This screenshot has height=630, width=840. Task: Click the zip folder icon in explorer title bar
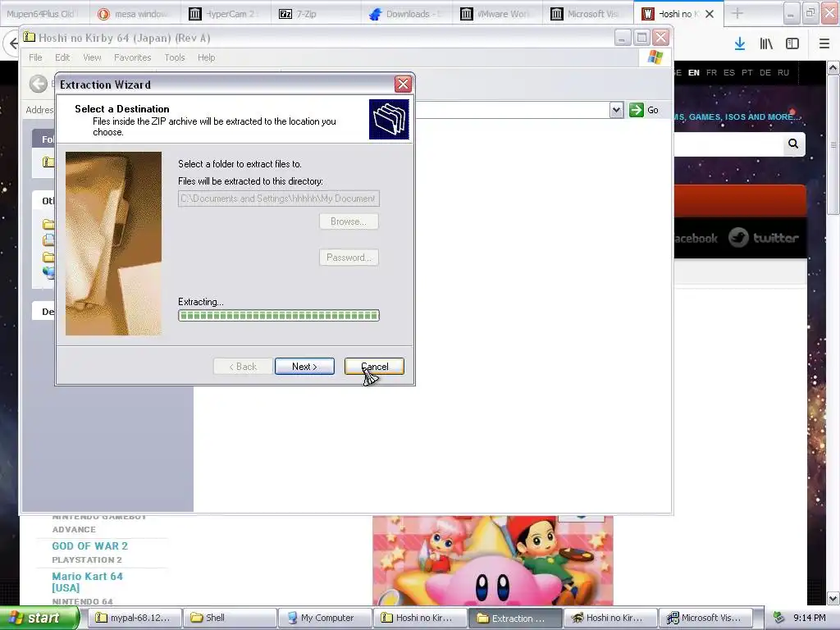pyautogui.click(x=29, y=38)
